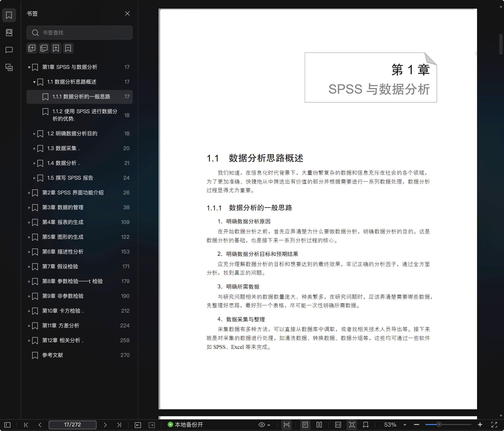Viewport: 504px width, 431px height.
Task: Open the thumbnails sidebar panel
Action: (x=9, y=32)
